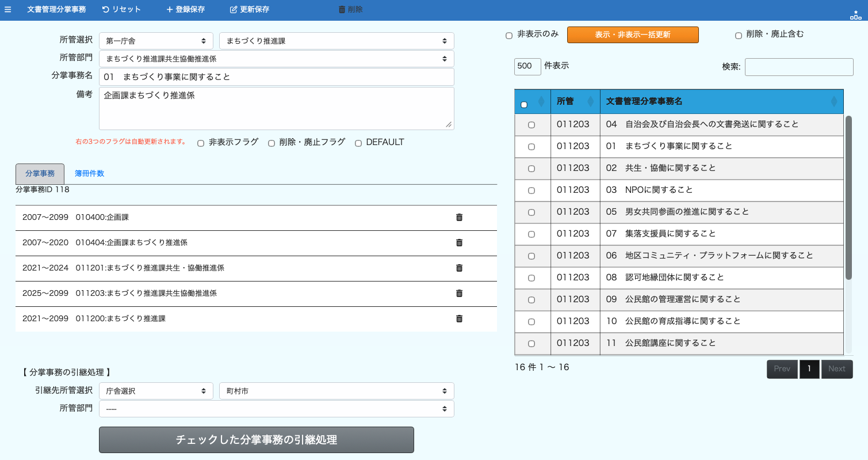Select row 10 公民館の育成指導に関すること
Viewport: 868px width, 460px height.
[679, 321]
